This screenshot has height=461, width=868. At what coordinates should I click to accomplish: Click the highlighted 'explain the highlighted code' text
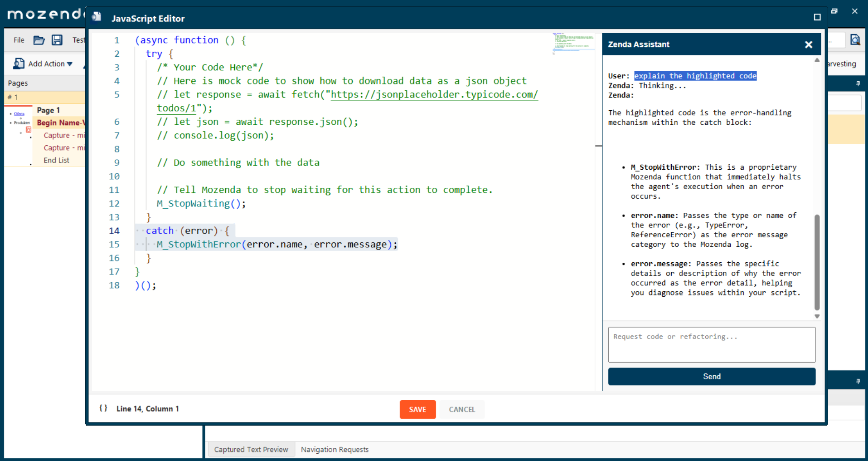(x=695, y=76)
